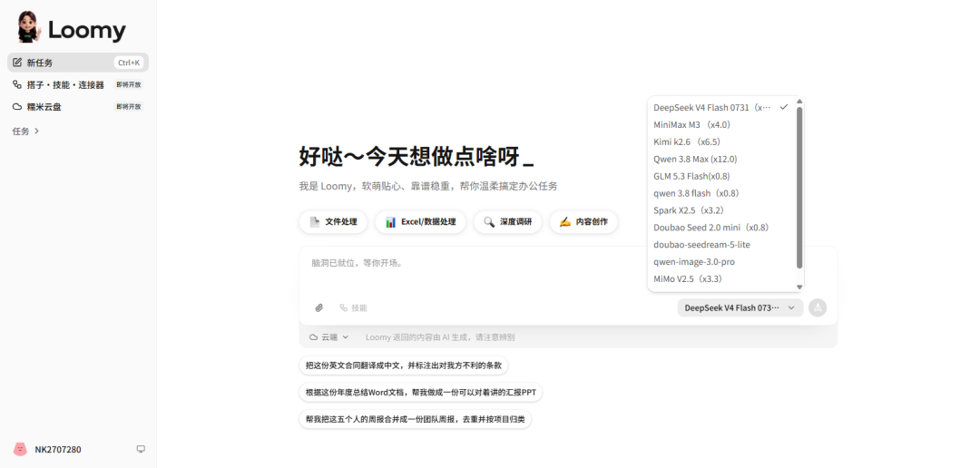The height and width of the screenshot is (468, 980).
Task: Select Doubao Seed 2.0 mini model
Action: (722, 228)
